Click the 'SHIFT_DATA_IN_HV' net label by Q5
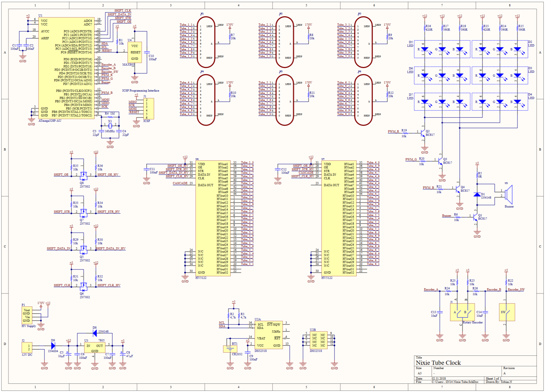The image size is (546, 392). point(111,248)
